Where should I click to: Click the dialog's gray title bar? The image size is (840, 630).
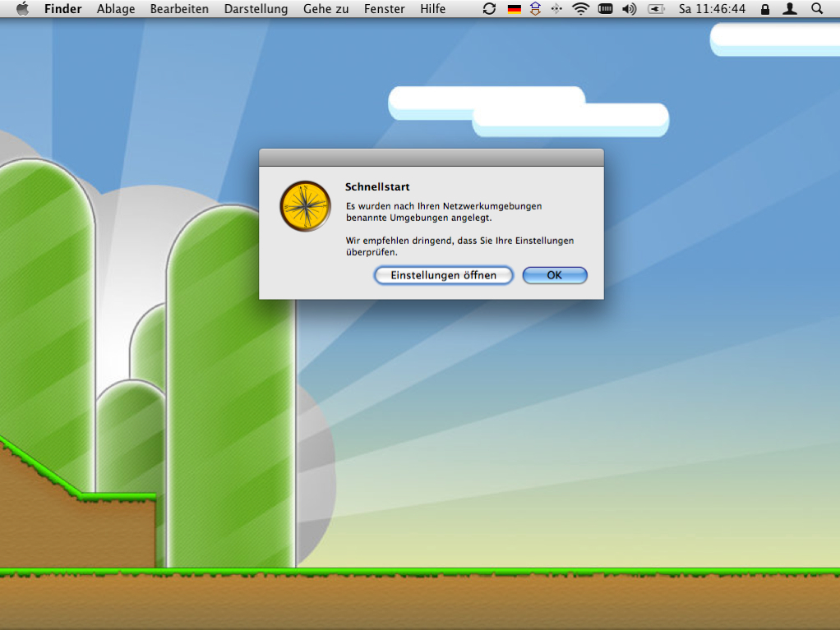(x=432, y=158)
